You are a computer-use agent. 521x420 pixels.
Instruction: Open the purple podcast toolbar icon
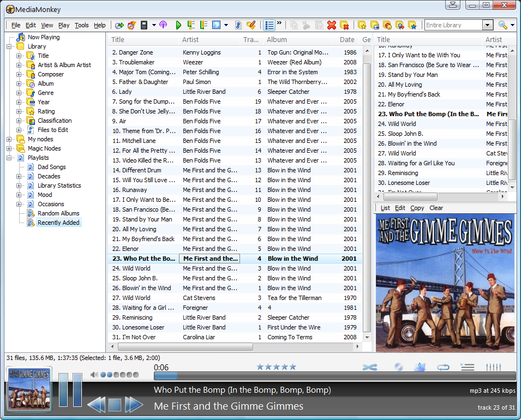(163, 25)
